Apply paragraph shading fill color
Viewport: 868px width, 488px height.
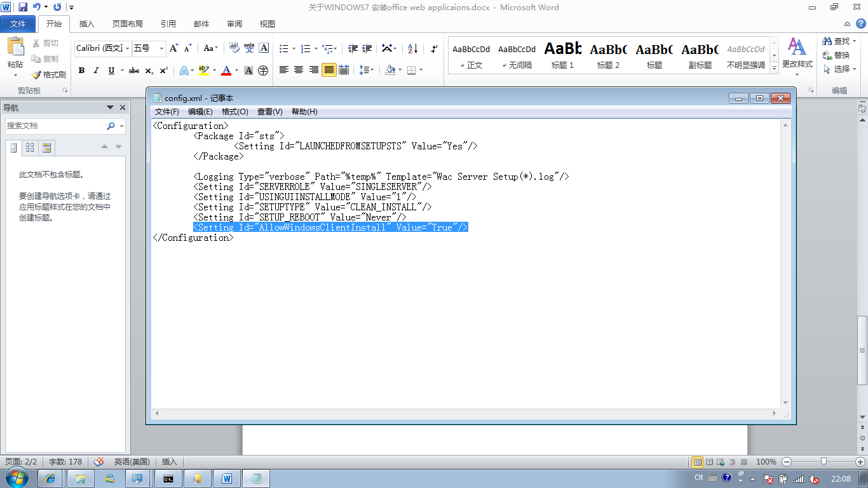pyautogui.click(x=390, y=70)
